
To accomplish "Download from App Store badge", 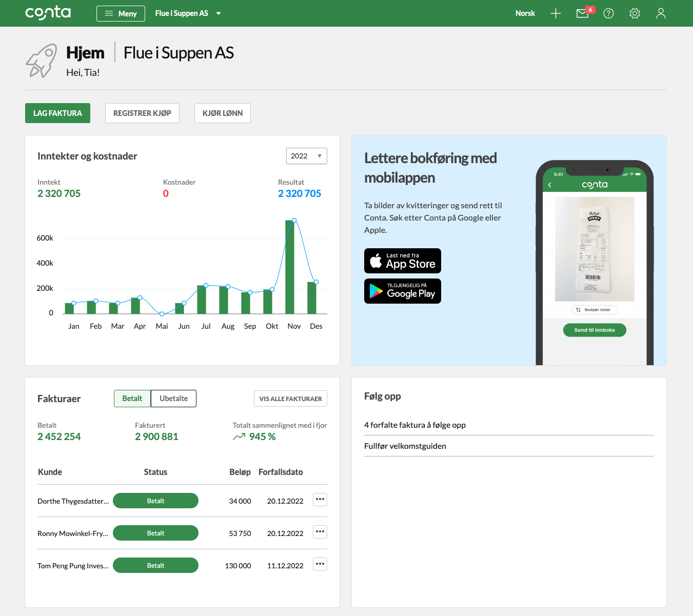I will click(403, 261).
